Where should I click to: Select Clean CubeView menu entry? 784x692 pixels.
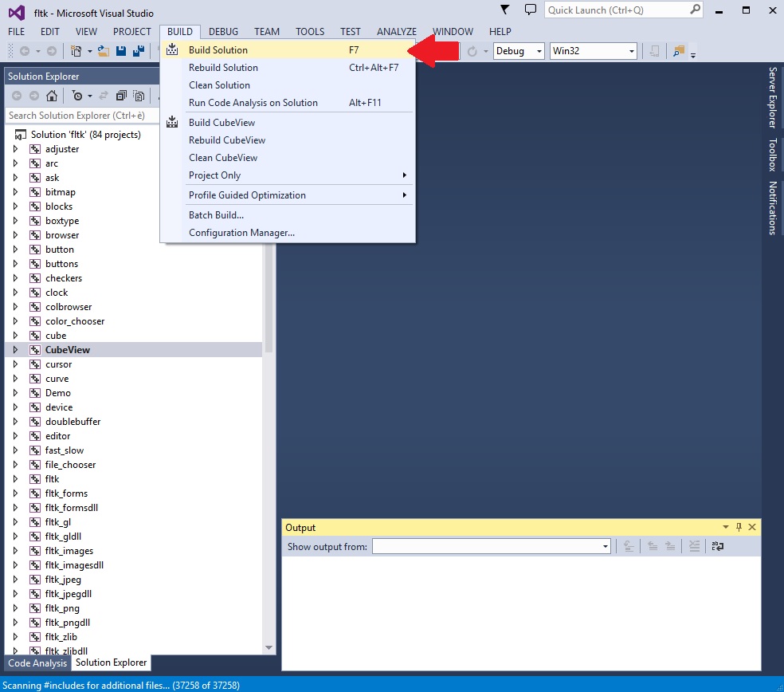(x=288, y=158)
